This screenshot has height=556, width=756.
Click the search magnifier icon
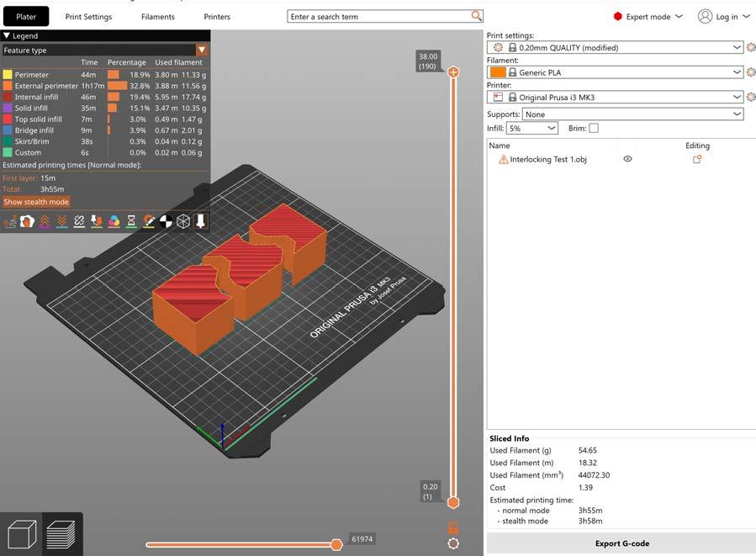(476, 16)
